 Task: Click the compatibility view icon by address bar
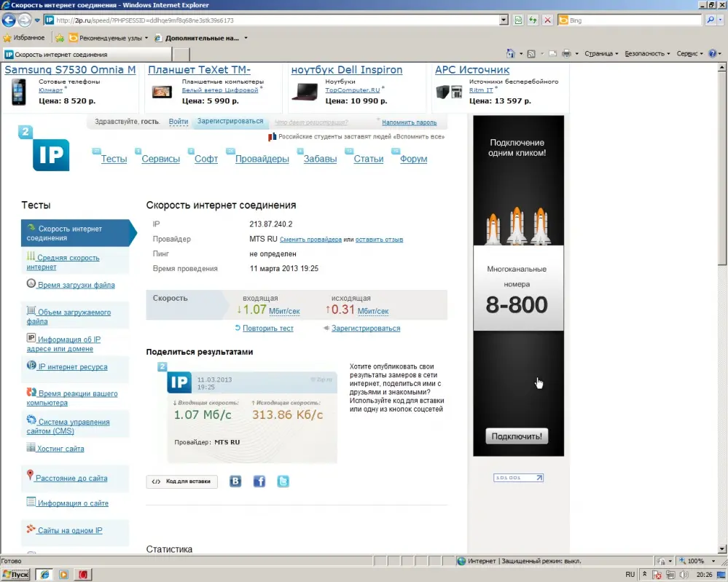[518, 20]
